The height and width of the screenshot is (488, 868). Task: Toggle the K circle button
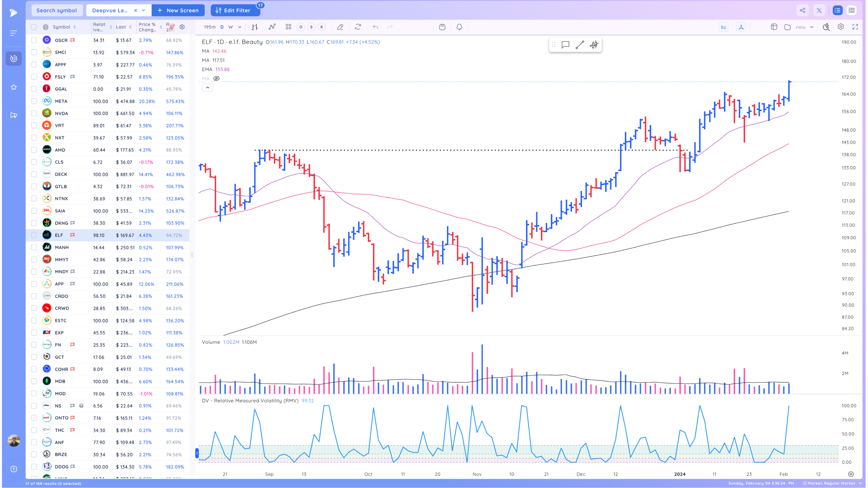point(322,27)
